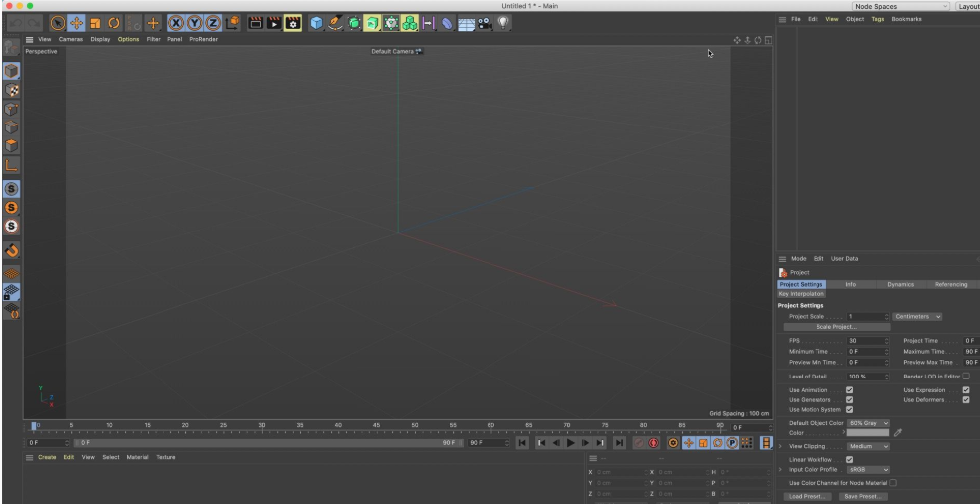This screenshot has height=504, width=980.
Task: Expand the View Clipping disclosure arrow
Action: 780,446
